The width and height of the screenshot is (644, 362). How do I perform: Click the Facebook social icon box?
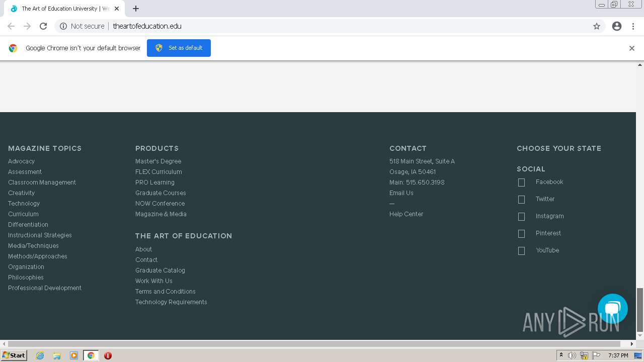(521, 183)
